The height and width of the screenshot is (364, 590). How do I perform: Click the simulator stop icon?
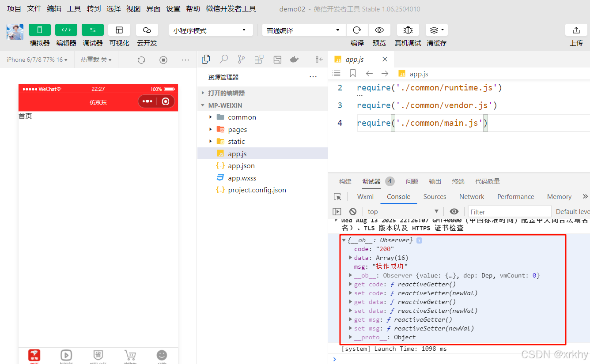(163, 60)
